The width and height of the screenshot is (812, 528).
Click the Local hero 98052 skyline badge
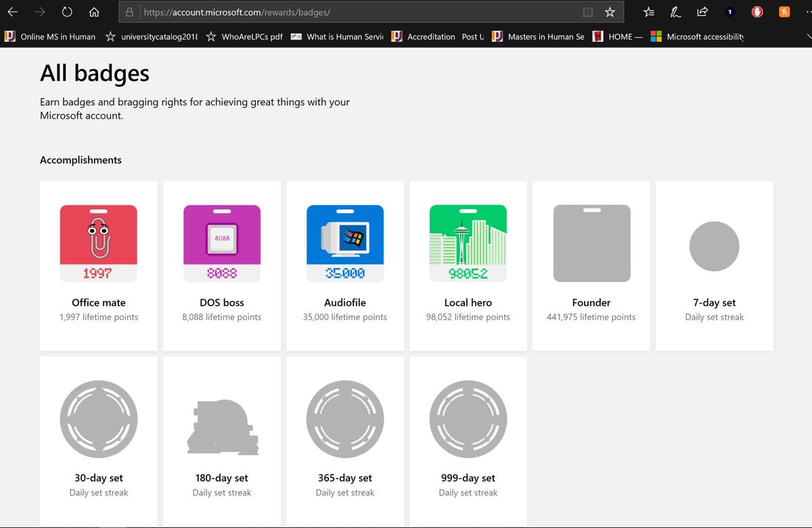(468, 243)
